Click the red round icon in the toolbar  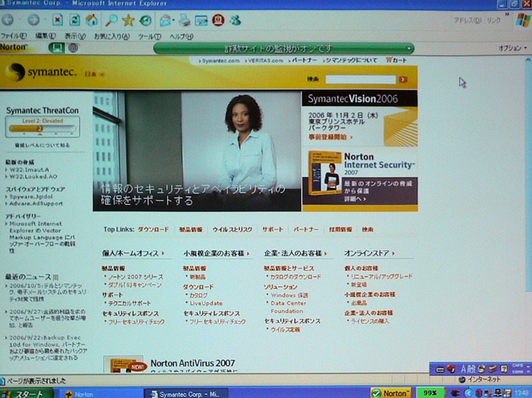point(219,21)
